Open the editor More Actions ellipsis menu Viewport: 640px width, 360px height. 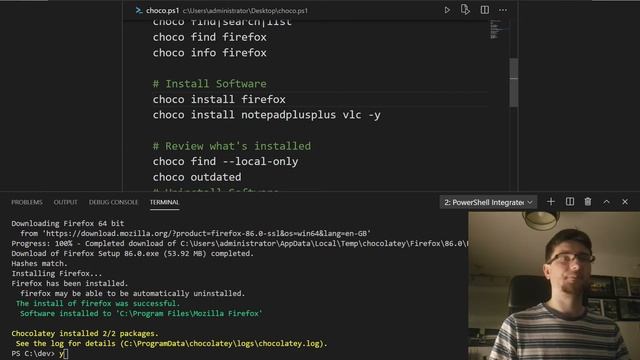coord(503,10)
